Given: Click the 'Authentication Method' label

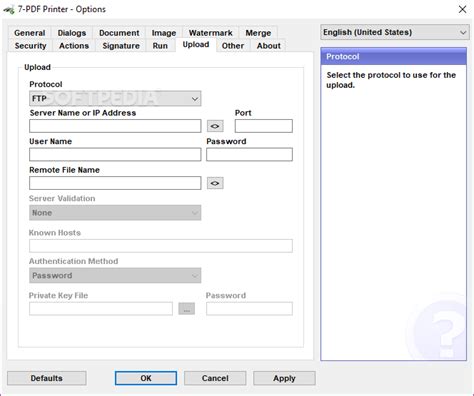Looking at the screenshot, I should tap(73, 261).
